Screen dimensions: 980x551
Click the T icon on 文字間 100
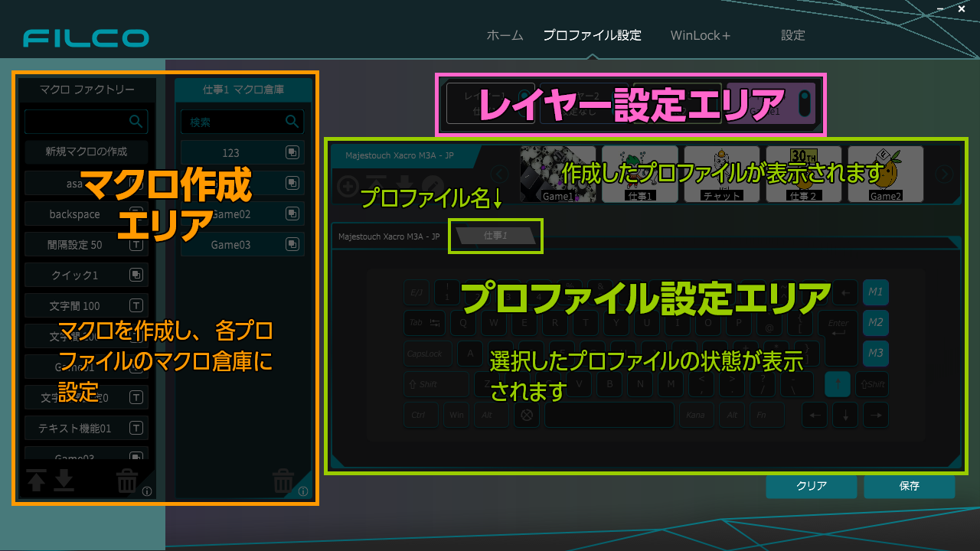click(x=136, y=306)
